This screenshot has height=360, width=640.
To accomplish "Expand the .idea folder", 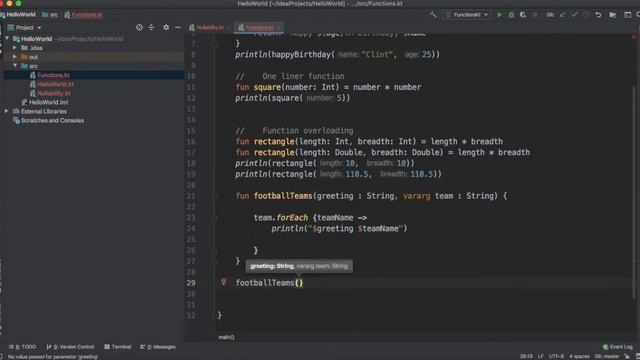I will pos(15,48).
